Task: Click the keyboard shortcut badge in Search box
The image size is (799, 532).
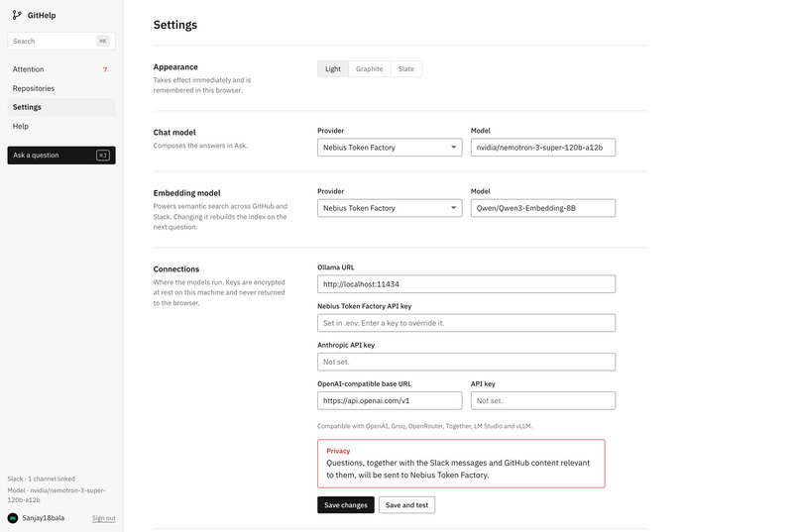Action: click(103, 42)
